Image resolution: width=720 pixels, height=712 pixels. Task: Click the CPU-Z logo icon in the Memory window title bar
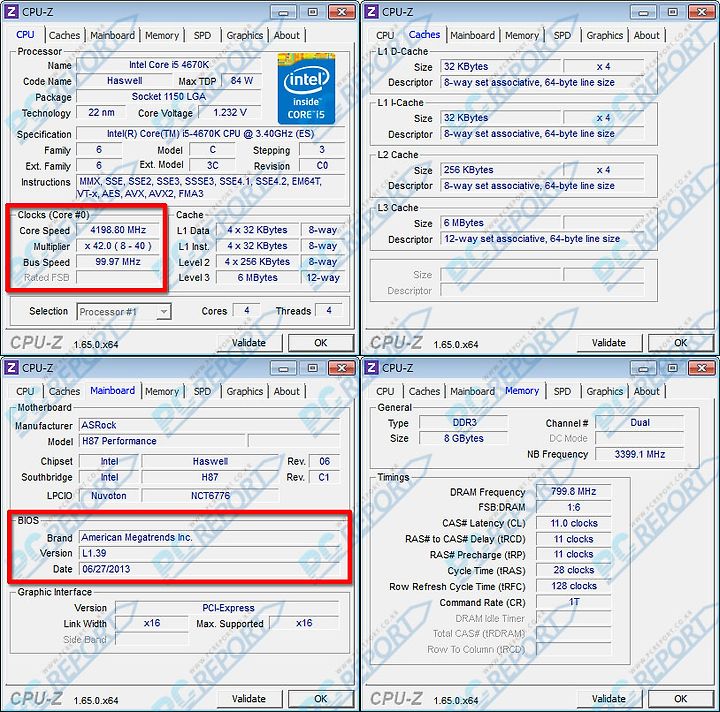point(371,368)
